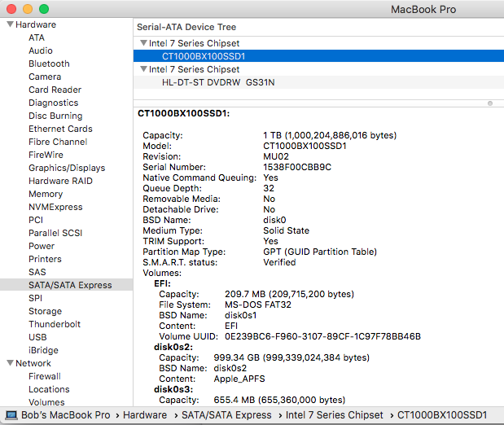This screenshot has width=504, height=425.
Task: Select HL-DT-ST DVDRW GS31N device row
Action: click(318, 82)
